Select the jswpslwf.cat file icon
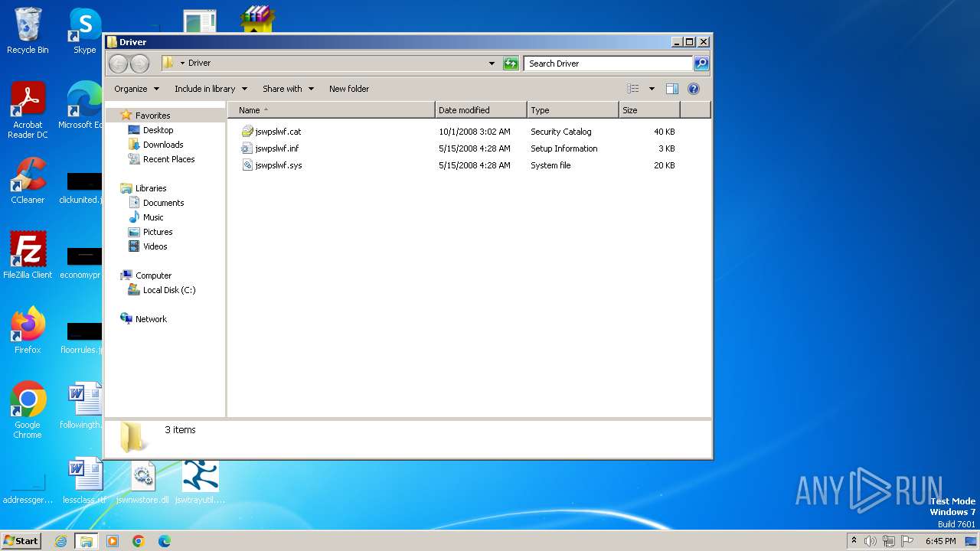This screenshot has width=980, height=551. [247, 132]
